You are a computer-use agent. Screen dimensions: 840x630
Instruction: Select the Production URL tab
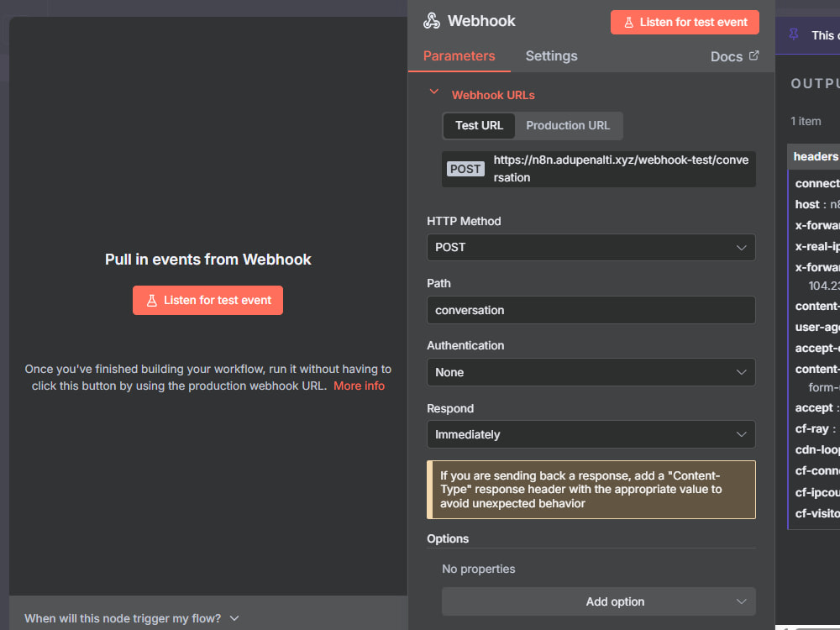click(567, 125)
